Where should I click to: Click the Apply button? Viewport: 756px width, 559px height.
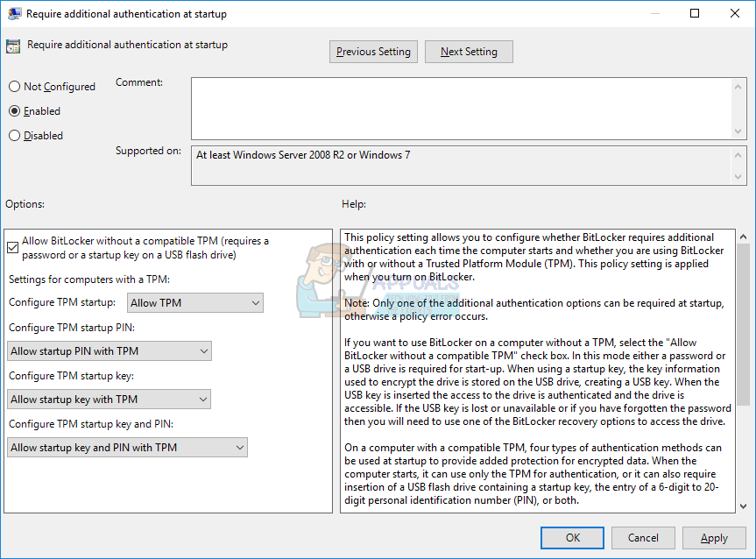714,538
